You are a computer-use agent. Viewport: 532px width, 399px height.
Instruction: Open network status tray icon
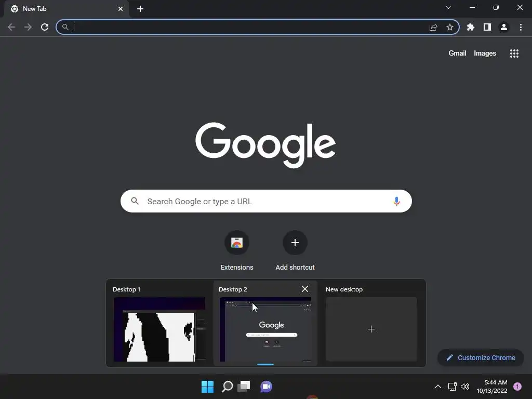click(453, 387)
